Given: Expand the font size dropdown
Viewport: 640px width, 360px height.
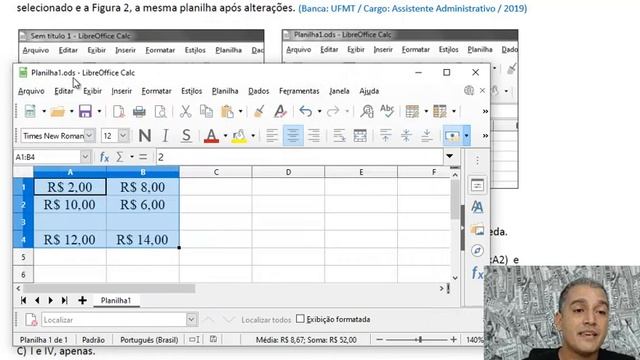Looking at the screenshot, I should click(x=124, y=136).
